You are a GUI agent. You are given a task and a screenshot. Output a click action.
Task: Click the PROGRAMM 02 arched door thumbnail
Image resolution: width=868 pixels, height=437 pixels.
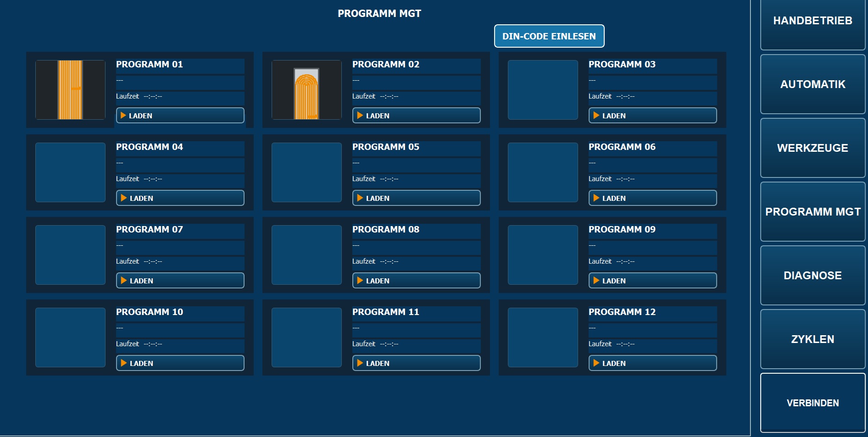306,90
